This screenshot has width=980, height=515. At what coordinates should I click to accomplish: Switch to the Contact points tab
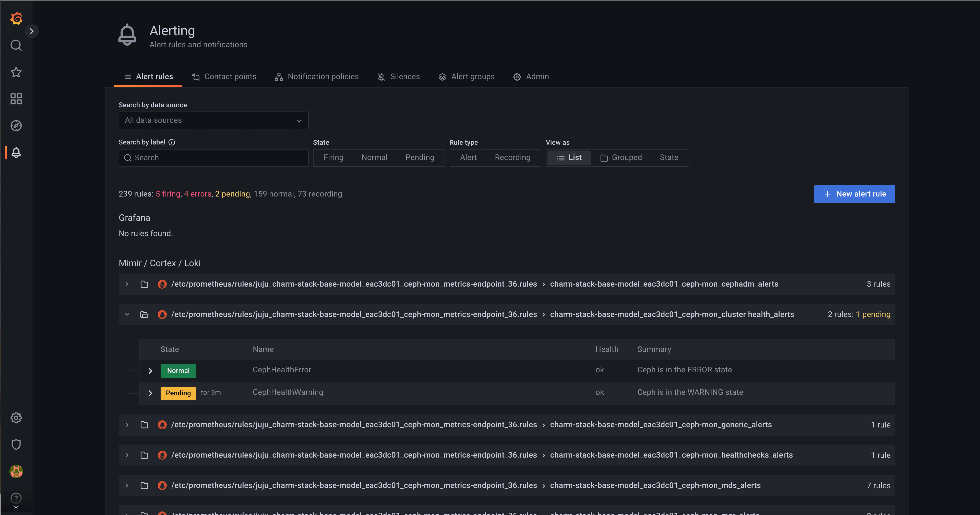[x=224, y=77]
